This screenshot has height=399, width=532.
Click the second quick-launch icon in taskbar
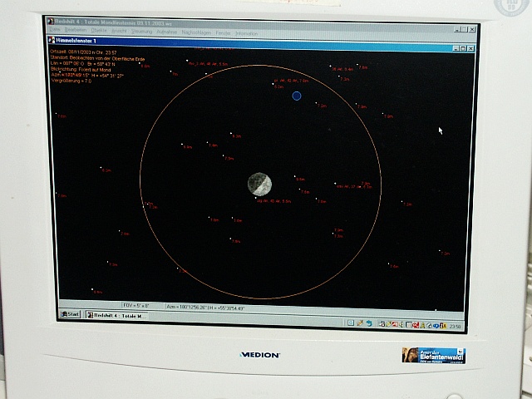coord(360,323)
